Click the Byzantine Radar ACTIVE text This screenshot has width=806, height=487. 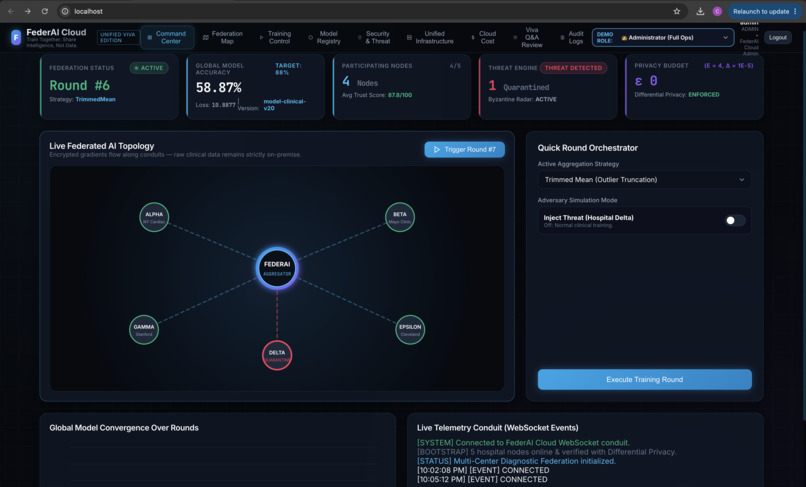pyautogui.click(x=522, y=99)
